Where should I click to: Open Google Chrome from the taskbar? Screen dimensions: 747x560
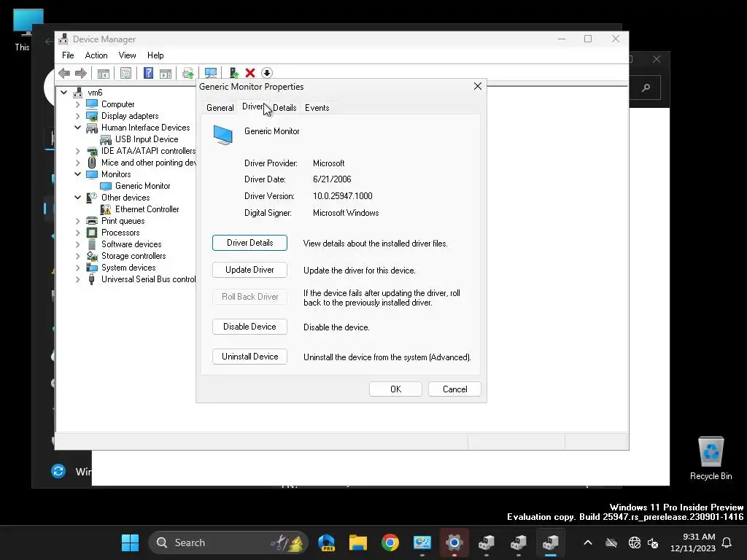390,542
